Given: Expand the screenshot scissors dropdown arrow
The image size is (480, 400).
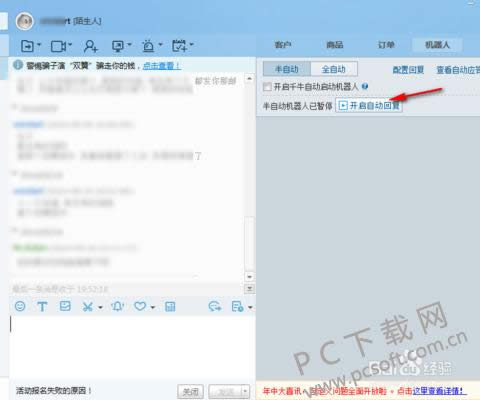Looking at the screenshot, I should [x=100, y=307].
